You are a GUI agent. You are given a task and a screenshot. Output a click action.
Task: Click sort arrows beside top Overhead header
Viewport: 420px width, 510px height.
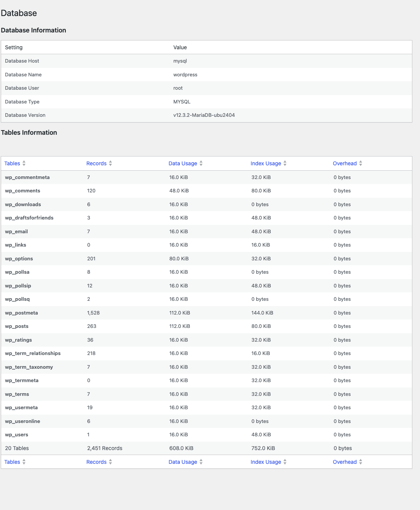click(360, 163)
